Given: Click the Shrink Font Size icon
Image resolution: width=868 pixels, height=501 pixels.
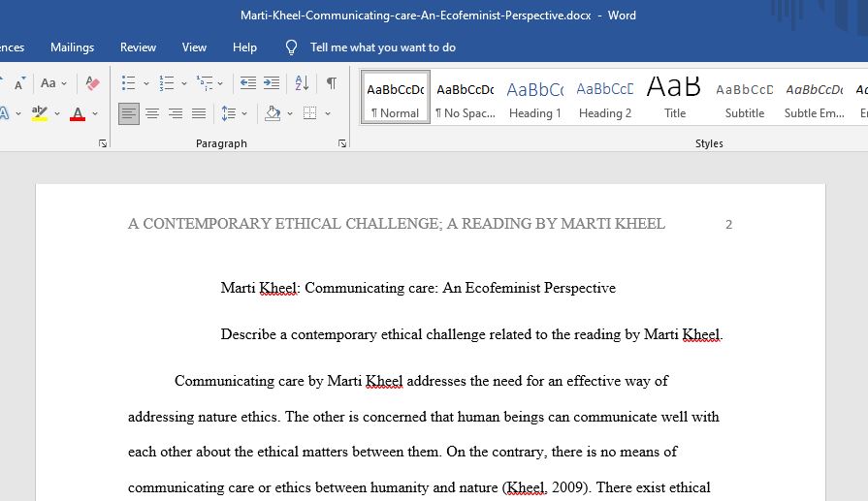Looking at the screenshot, I should tap(19, 83).
